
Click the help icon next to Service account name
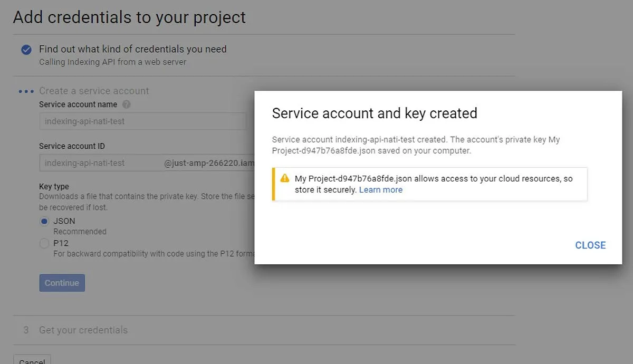coord(126,104)
